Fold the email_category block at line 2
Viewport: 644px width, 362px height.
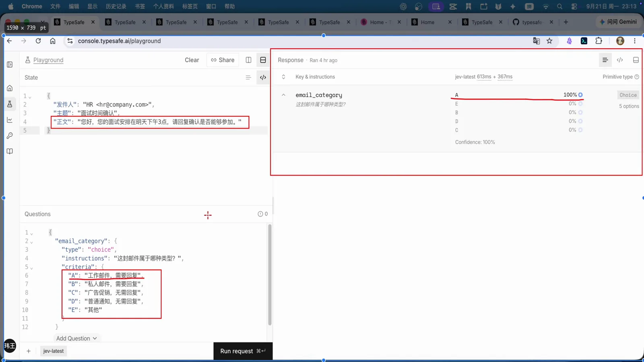click(x=32, y=242)
